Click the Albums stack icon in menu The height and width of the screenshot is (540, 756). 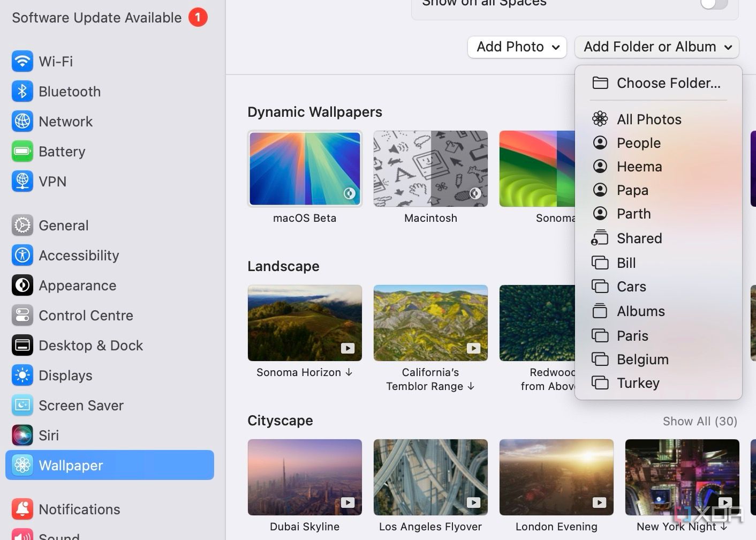[600, 311]
